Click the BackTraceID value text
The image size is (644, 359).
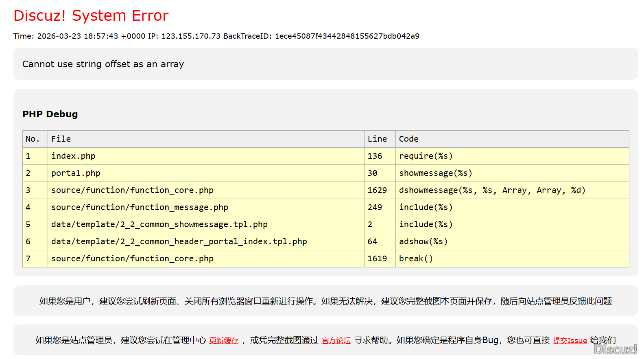tap(347, 36)
